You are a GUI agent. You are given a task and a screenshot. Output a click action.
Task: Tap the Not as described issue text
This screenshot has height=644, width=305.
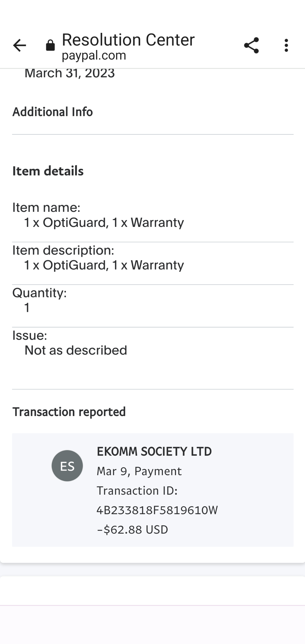pos(76,350)
